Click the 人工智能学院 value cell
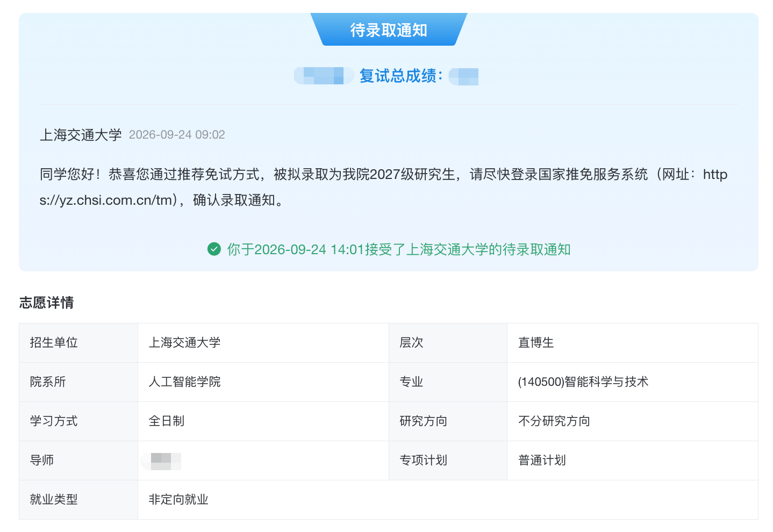This screenshot has width=773, height=532. (263, 382)
